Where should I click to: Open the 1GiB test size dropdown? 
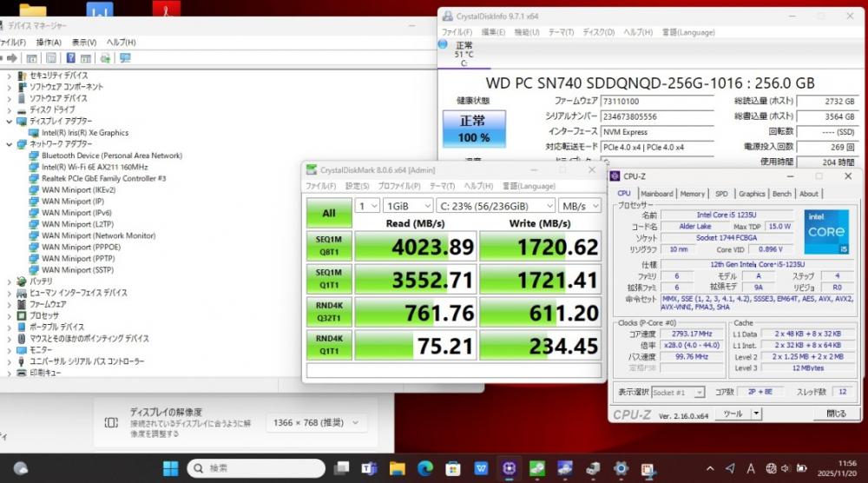tap(408, 206)
